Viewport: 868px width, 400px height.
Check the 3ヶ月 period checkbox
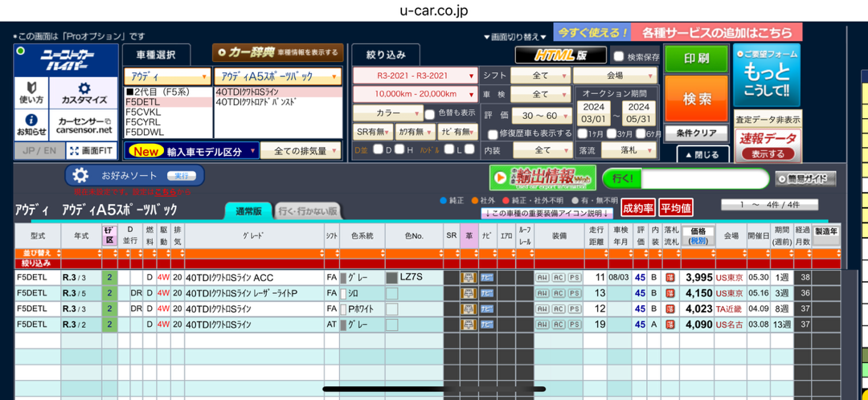click(x=612, y=133)
